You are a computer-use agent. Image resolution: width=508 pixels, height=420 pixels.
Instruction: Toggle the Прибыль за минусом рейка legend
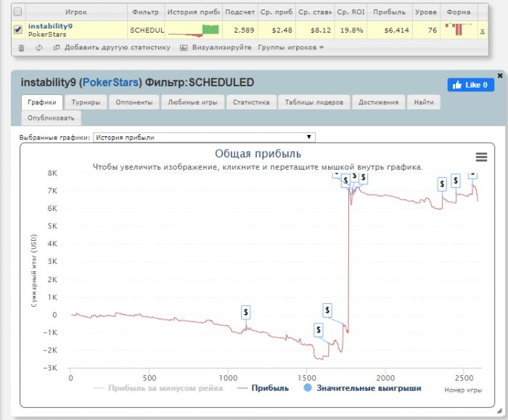click(158, 388)
